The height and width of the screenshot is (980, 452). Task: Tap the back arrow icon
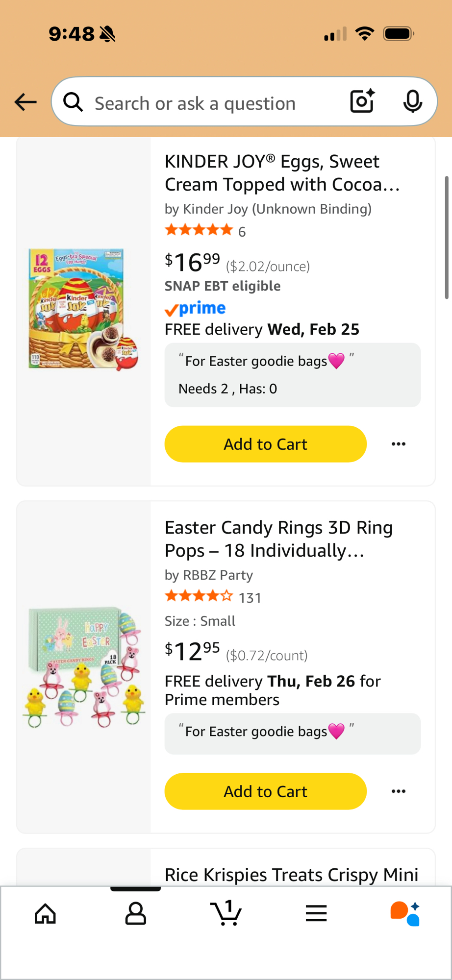click(25, 102)
